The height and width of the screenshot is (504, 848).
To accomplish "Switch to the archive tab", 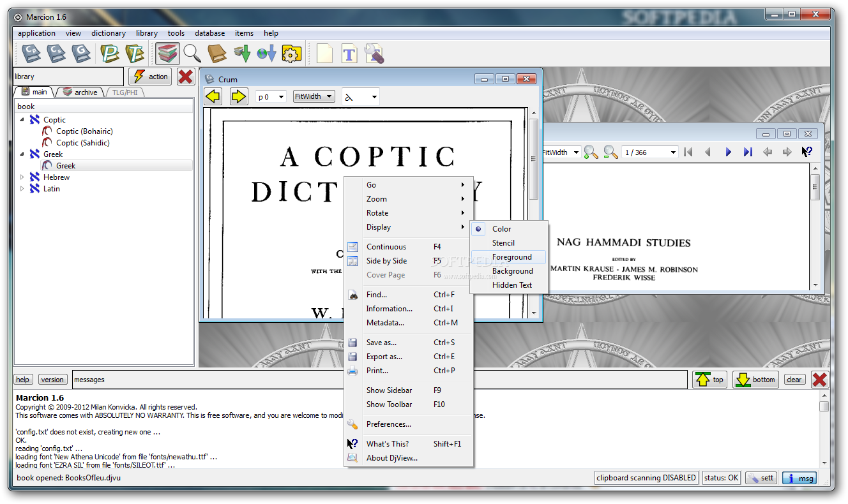I will point(80,93).
